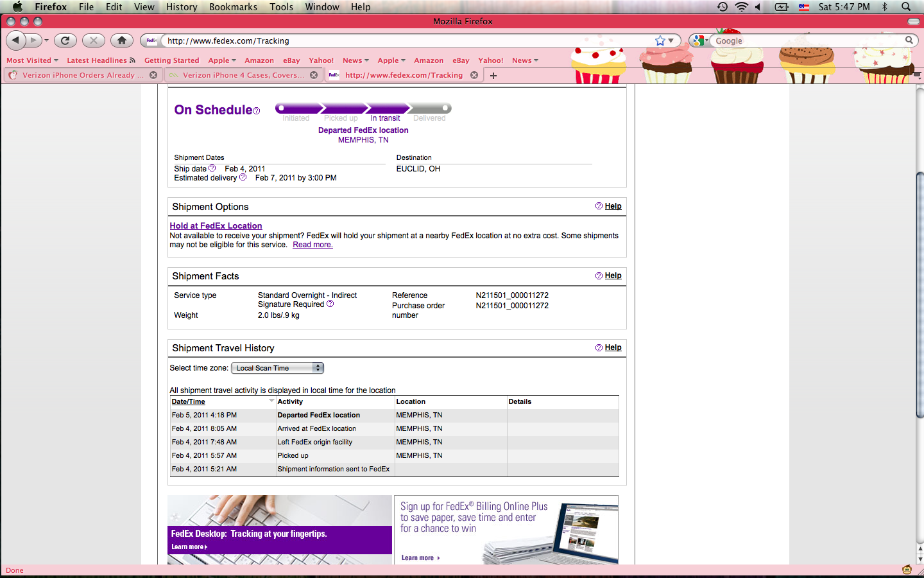Switch to Verizon iPhone 4 Cases tab

[x=243, y=75]
